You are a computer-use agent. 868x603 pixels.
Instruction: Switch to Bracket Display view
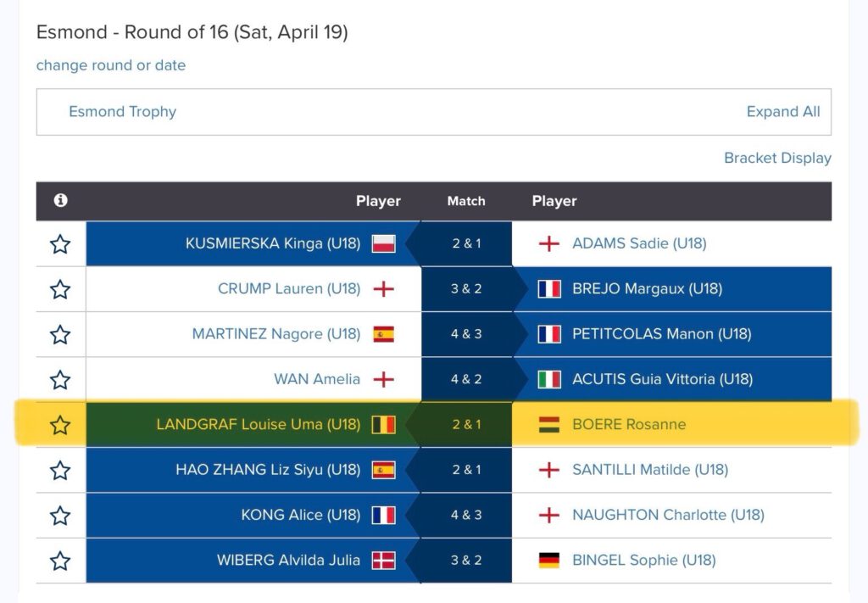click(778, 159)
